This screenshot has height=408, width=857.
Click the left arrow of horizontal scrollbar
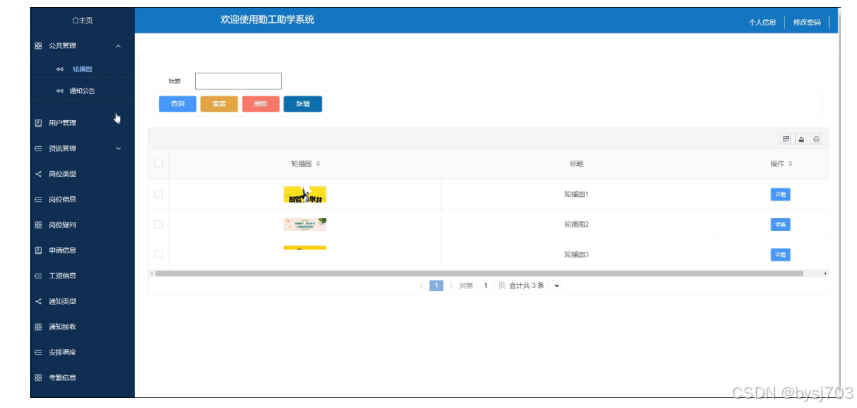[x=151, y=273]
